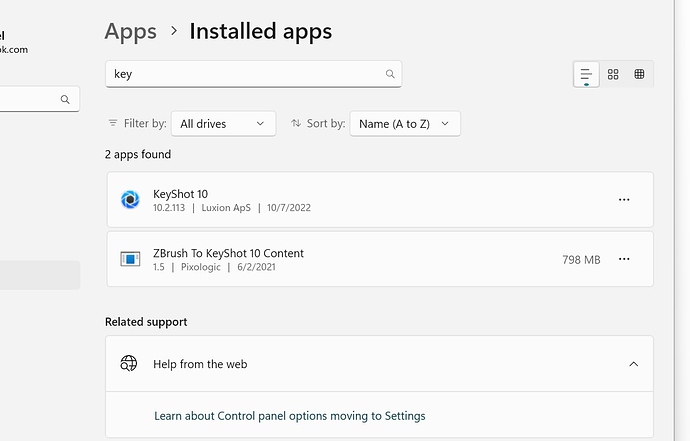Click the Installed apps page title
The width and height of the screenshot is (690, 441).
261,32
